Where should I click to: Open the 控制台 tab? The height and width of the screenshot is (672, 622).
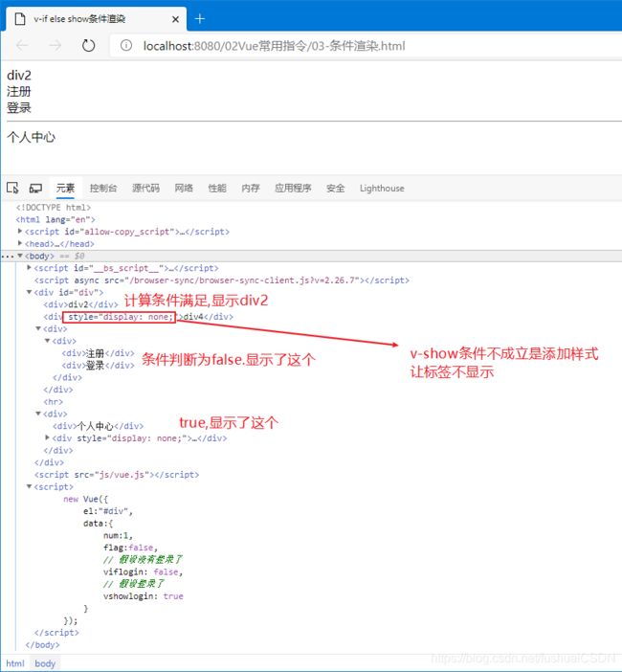103,188
